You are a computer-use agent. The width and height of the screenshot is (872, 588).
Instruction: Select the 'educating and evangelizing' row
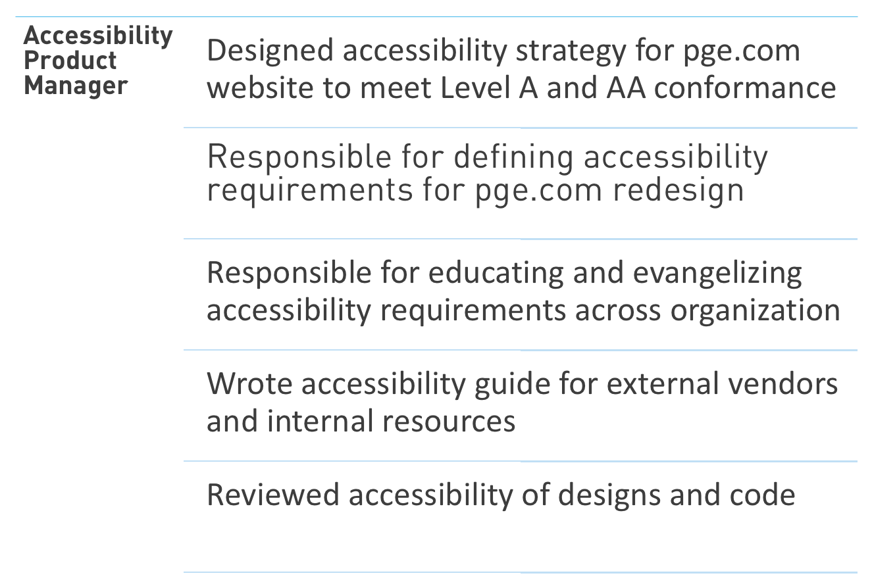click(x=520, y=295)
